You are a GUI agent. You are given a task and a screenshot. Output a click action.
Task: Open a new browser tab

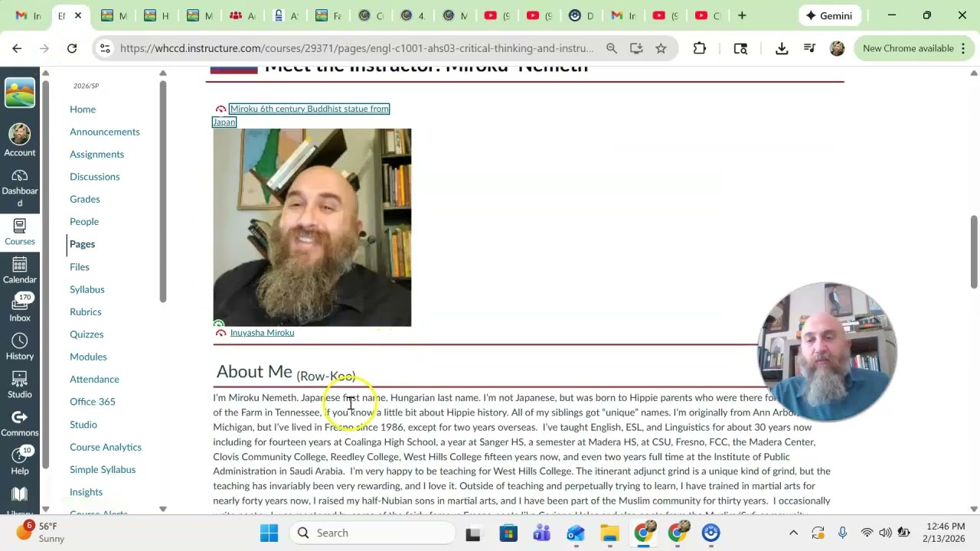click(742, 15)
